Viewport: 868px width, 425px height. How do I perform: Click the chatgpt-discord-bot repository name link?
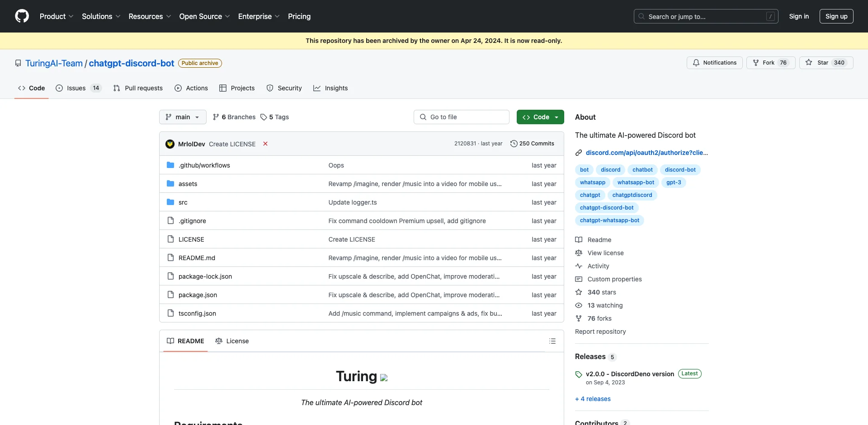coord(132,63)
